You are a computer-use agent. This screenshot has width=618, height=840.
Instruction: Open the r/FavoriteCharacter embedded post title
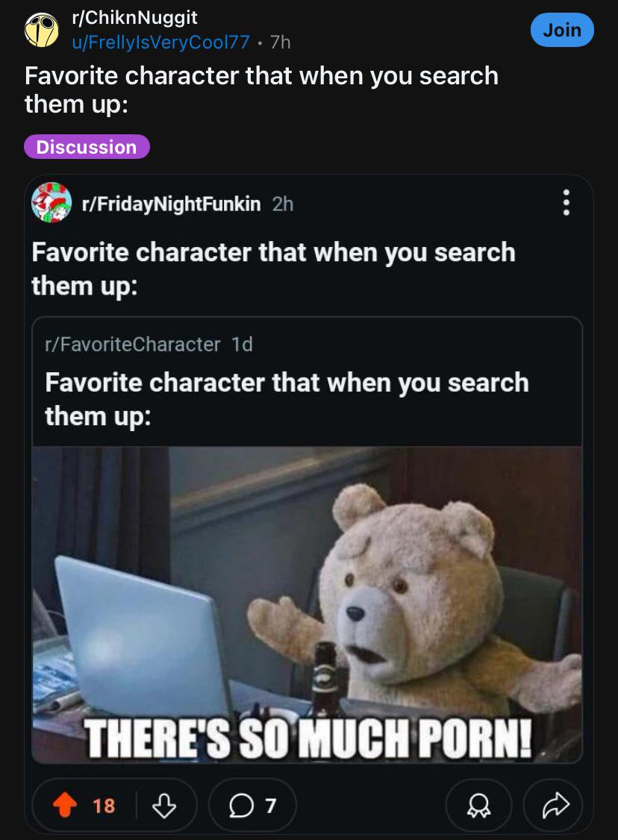(287, 398)
